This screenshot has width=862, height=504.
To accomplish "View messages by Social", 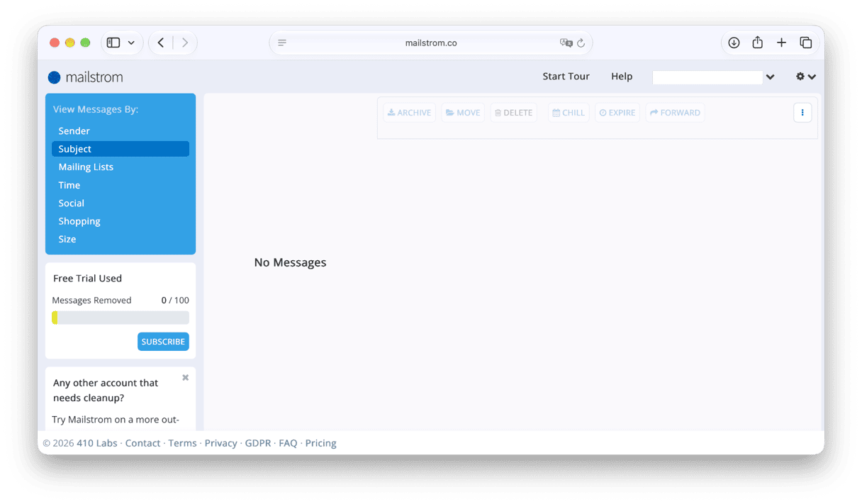I will (x=121, y=203).
